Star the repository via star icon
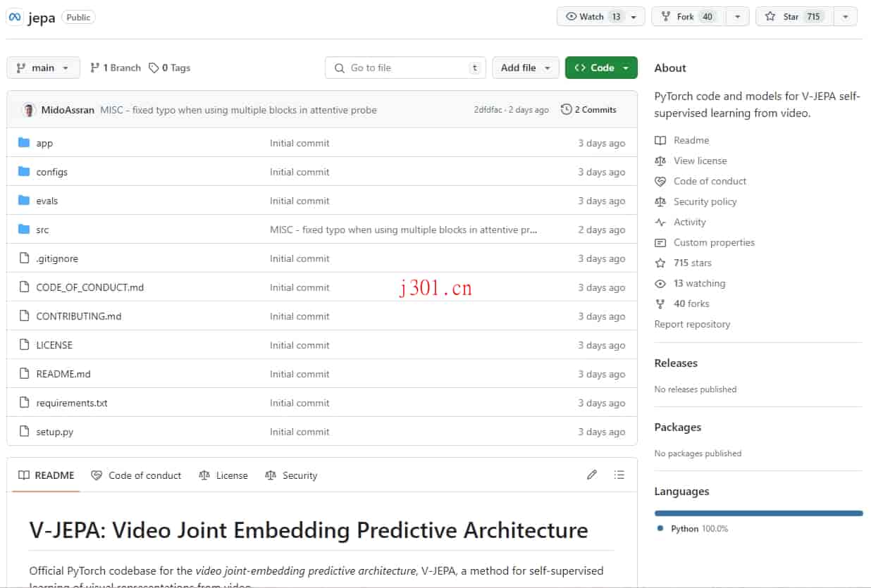Viewport: 871px width, 588px height. pos(770,16)
